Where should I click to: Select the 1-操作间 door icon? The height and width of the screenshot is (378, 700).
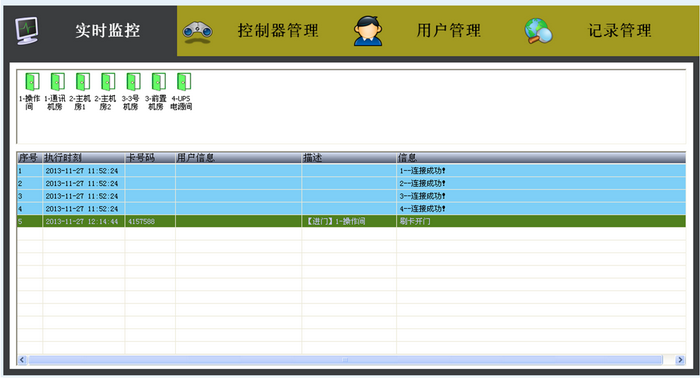pos(32,82)
